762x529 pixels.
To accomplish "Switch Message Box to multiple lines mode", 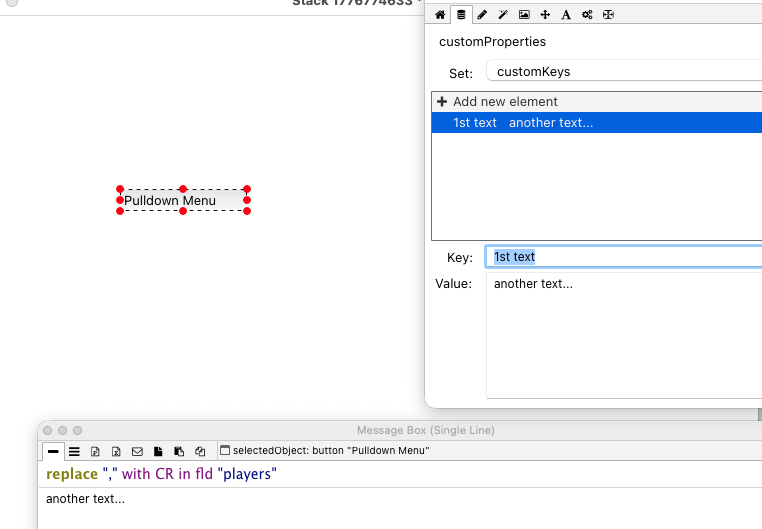I will click(74, 451).
